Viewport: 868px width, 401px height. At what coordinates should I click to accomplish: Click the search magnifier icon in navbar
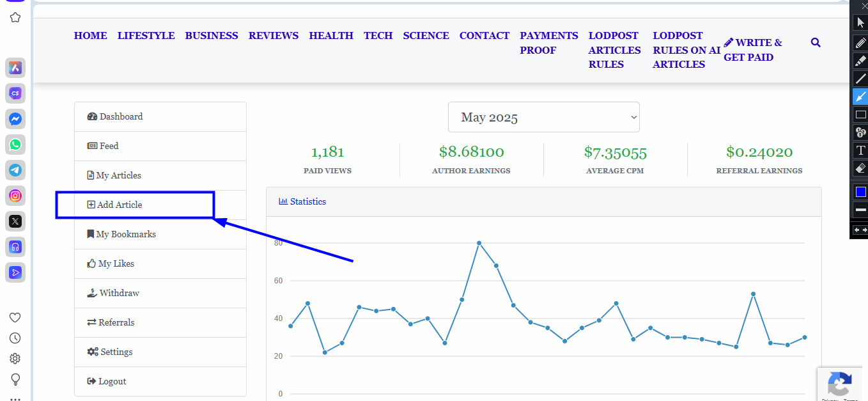(815, 43)
